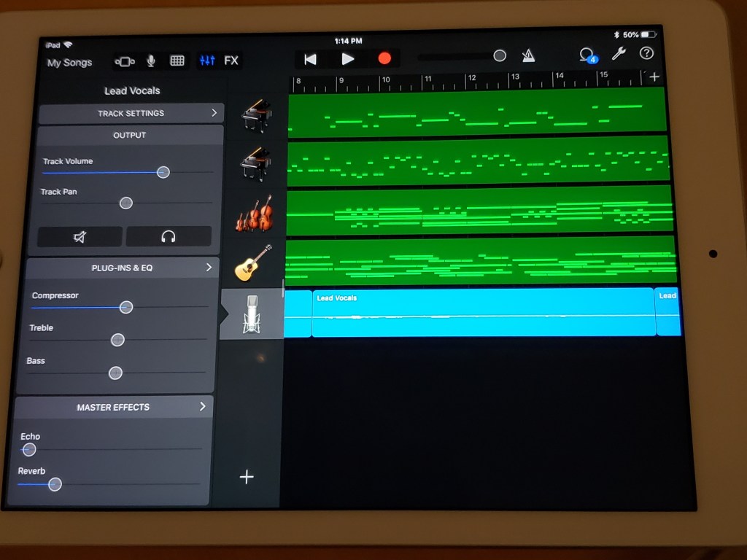
Task: Mute the Lead Vocals track
Action: 80,236
